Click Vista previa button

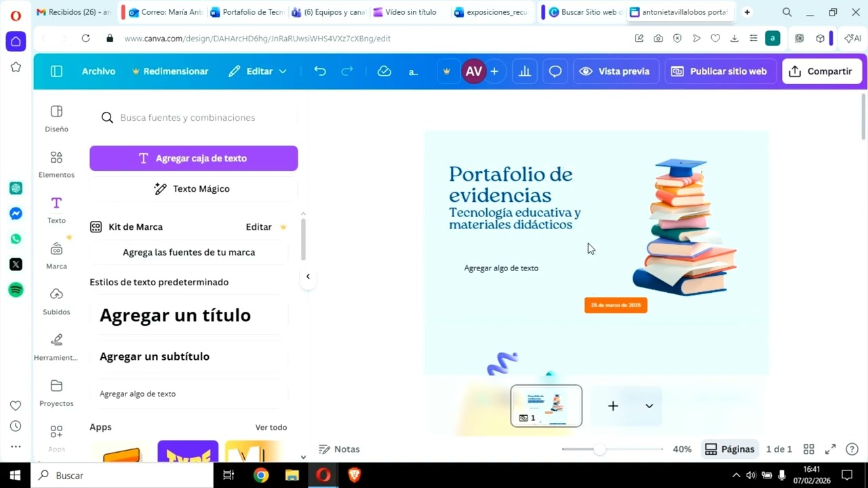616,71
